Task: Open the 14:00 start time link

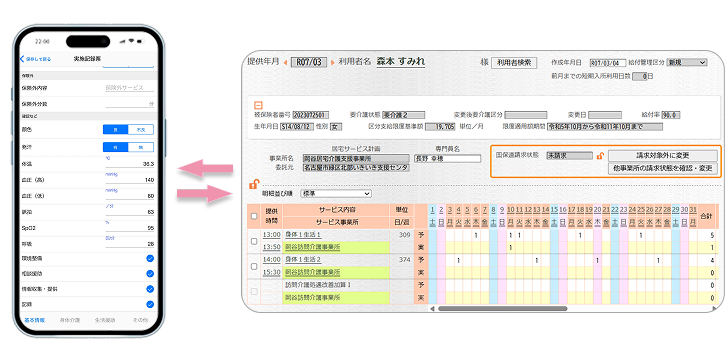Action: (x=271, y=260)
